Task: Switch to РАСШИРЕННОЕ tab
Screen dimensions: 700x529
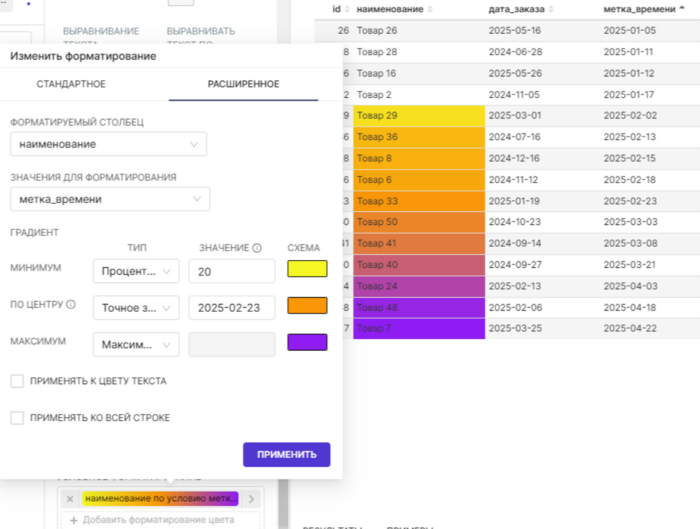Action: (243, 84)
